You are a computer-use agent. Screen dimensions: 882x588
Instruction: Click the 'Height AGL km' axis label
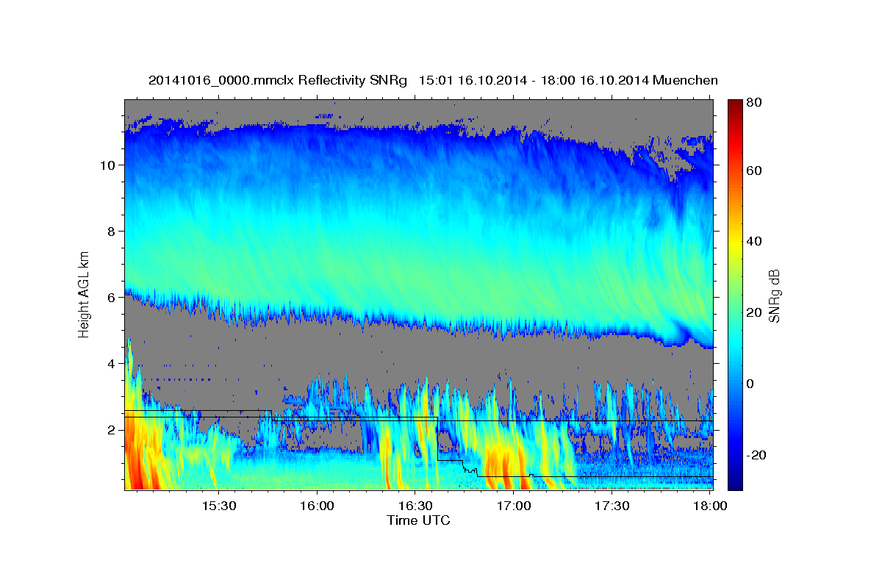[85, 294]
